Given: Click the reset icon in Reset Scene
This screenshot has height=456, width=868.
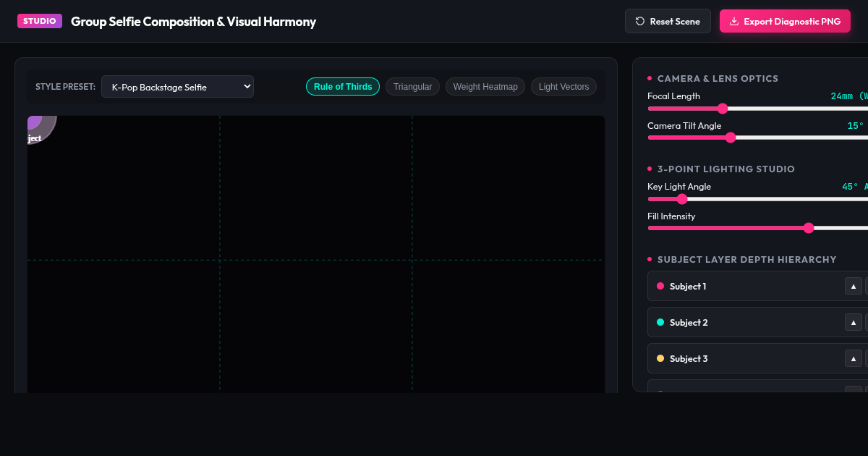Looking at the screenshot, I should 640,21.
